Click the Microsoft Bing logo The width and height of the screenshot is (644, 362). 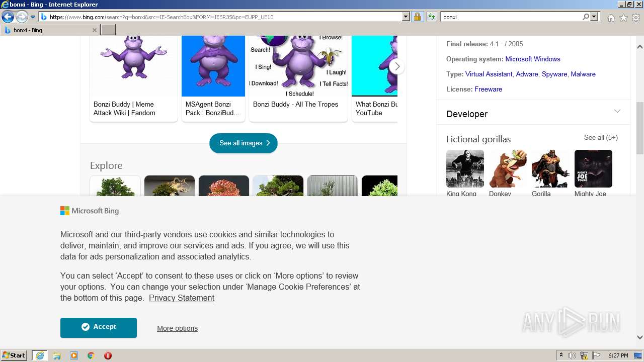pos(90,211)
